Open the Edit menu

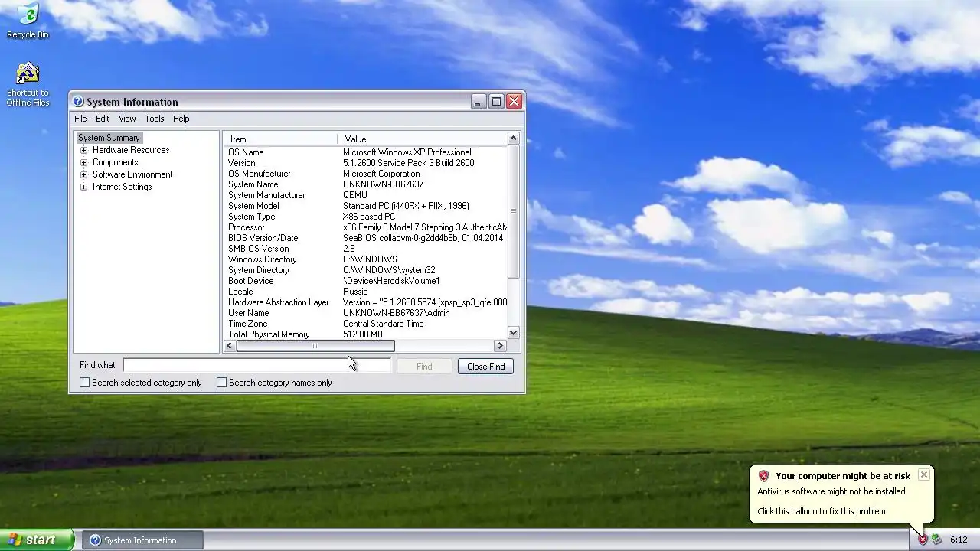[103, 119]
